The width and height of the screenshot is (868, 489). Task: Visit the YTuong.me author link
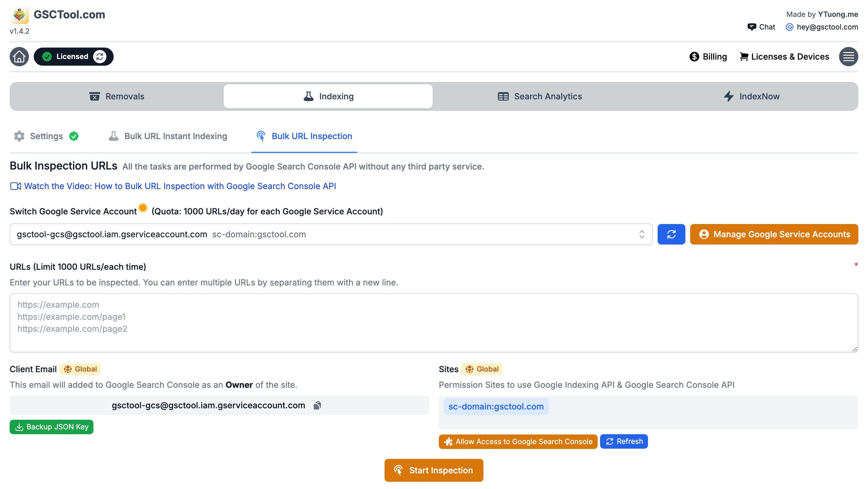838,14
